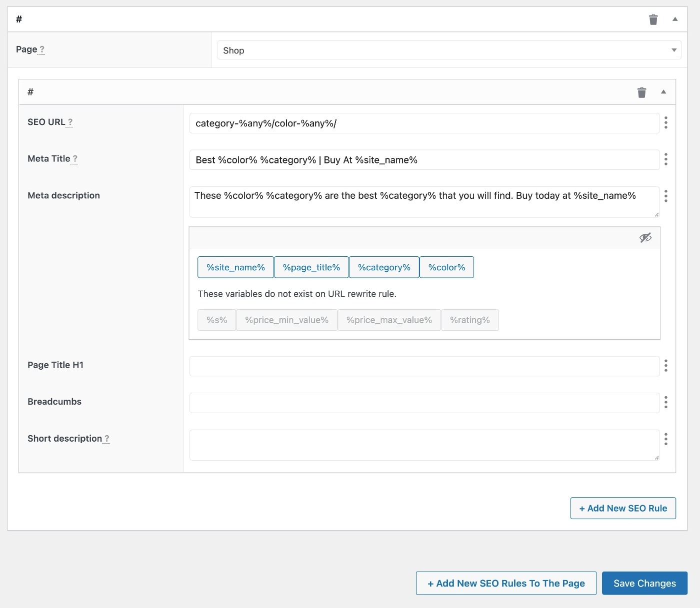The height and width of the screenshot is (608, 700).
Task: Click the Meta description resize handle
Action: 656,214
